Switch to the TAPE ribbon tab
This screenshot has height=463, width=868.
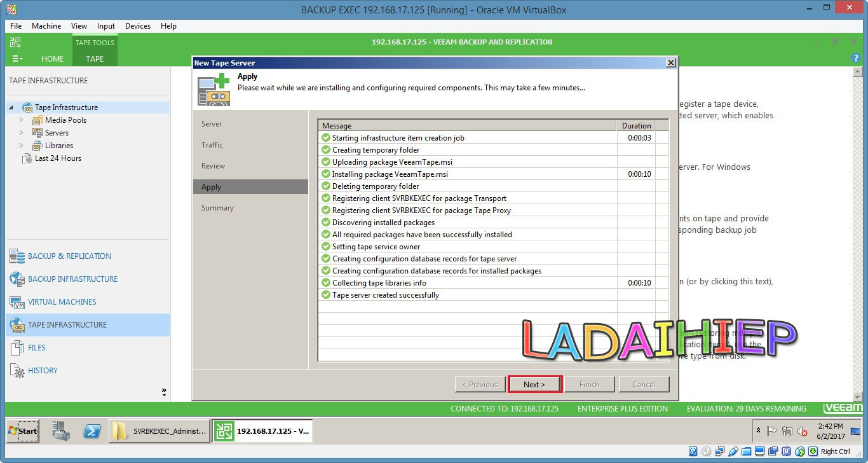click(x=95, y=59)
